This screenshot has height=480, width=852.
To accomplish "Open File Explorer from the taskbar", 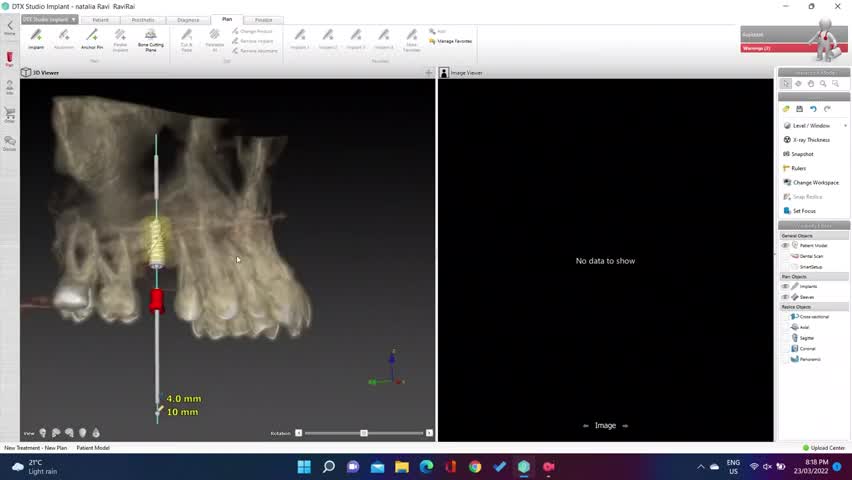I will [402, 467].
